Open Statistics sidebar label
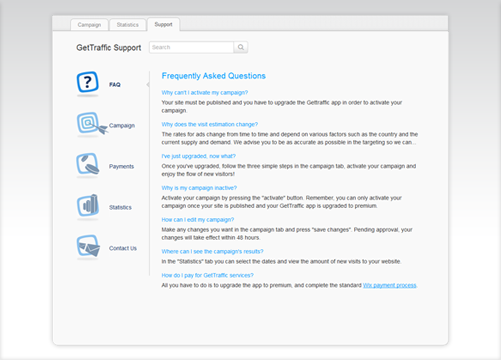Viewport: 501px width, 360px height. (x=120, y=207)
